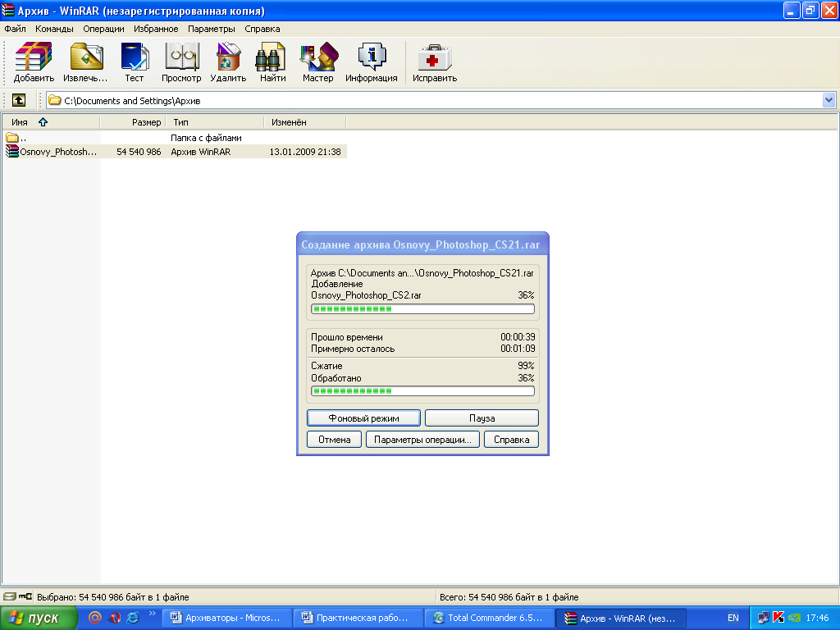The image size is (840, 630).
Task: Click the WinRAR archive icon of Osnovy_Photosh...
Action: 11,152
